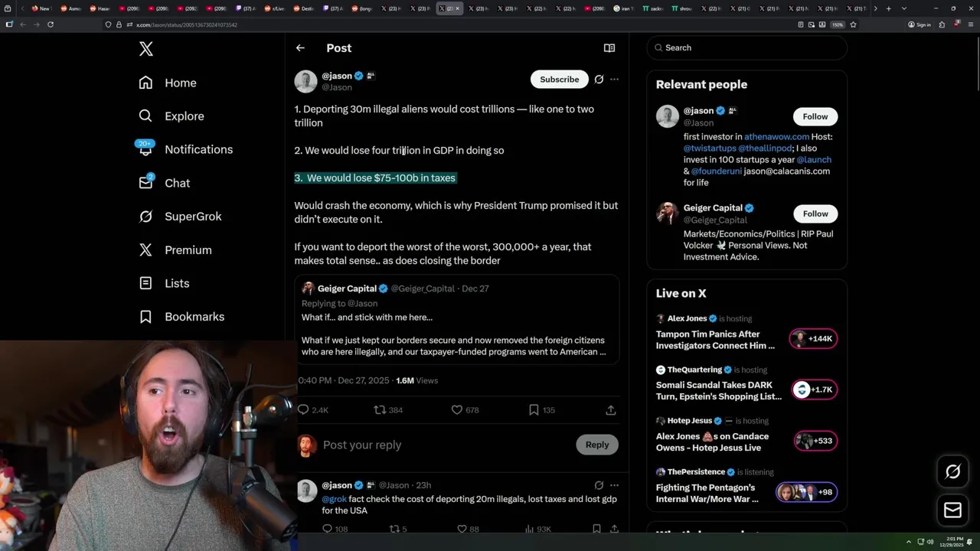Open a new browser tab

pyautogui.click(x=888, y=8)
